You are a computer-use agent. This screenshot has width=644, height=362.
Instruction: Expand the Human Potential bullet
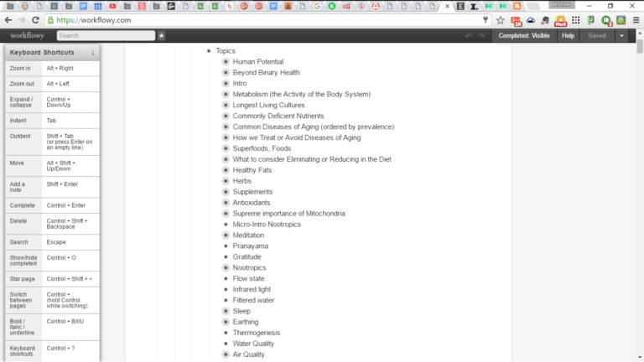(226, 62)
